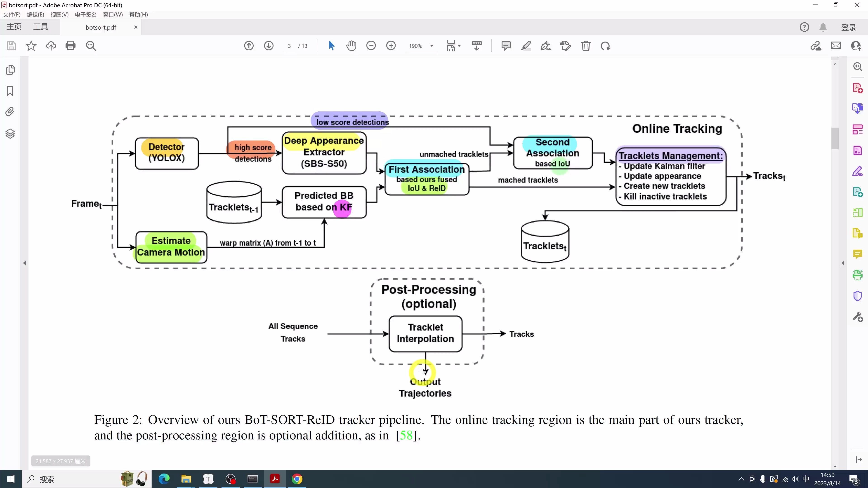The image size is (868, 488).
Task: Switch to the 工具 tab
Action: pyautogui.click(x=40, y=27)
